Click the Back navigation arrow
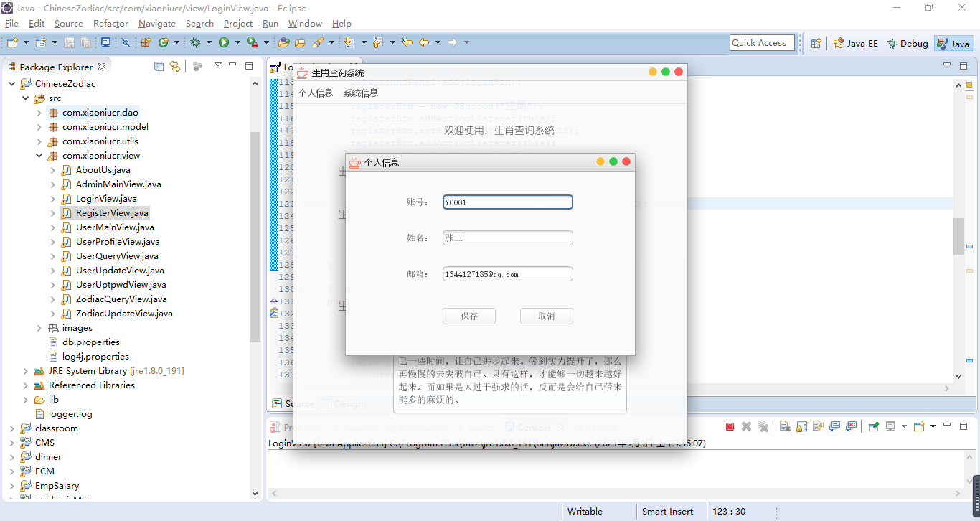 pyautogui.click(x=424, y=43)
